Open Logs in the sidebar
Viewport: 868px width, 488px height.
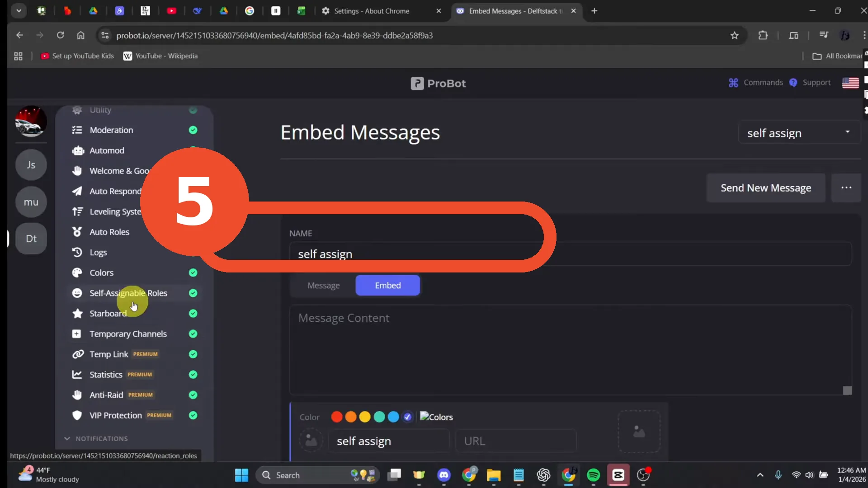pyautogui.click(x=98, y=252)
